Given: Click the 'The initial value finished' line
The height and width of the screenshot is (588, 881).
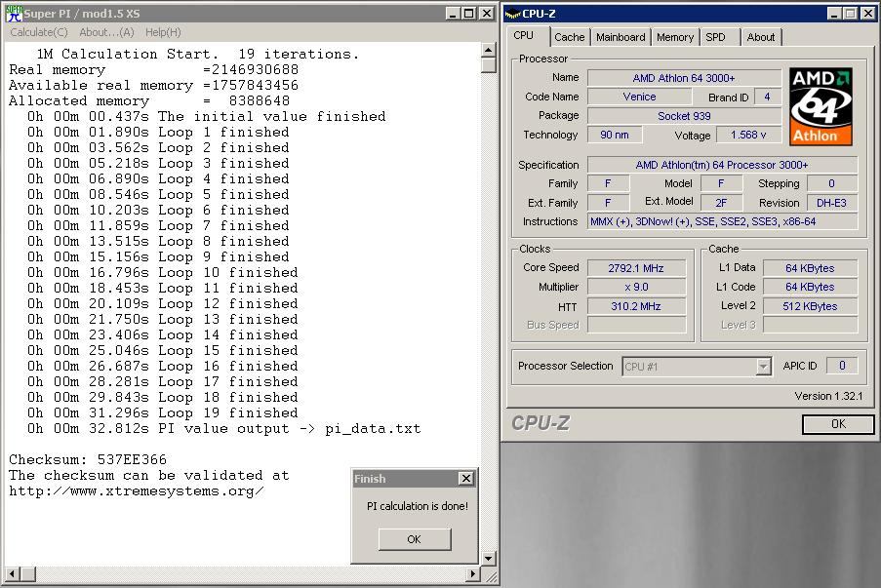Looking at the screenshot, I should (207, 116).
